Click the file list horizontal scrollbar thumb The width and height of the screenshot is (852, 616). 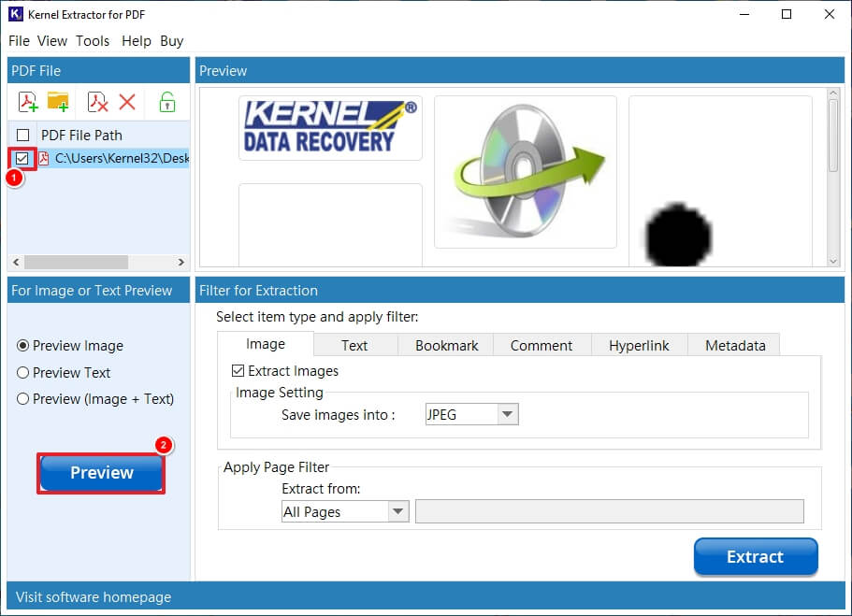pos(76,263)
